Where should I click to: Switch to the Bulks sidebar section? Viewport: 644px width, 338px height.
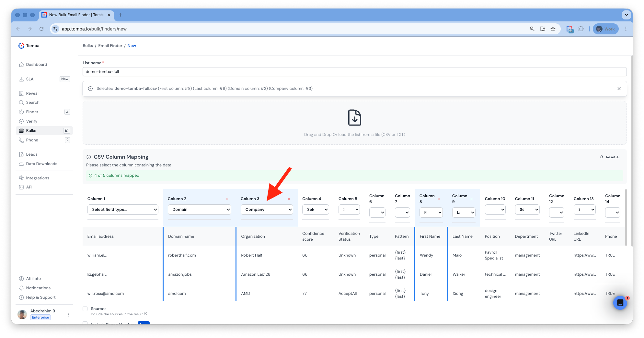(x=31, y=130)
